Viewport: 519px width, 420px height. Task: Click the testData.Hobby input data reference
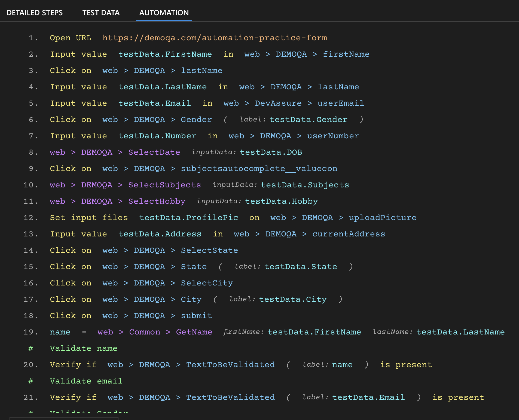coord(282,201)
